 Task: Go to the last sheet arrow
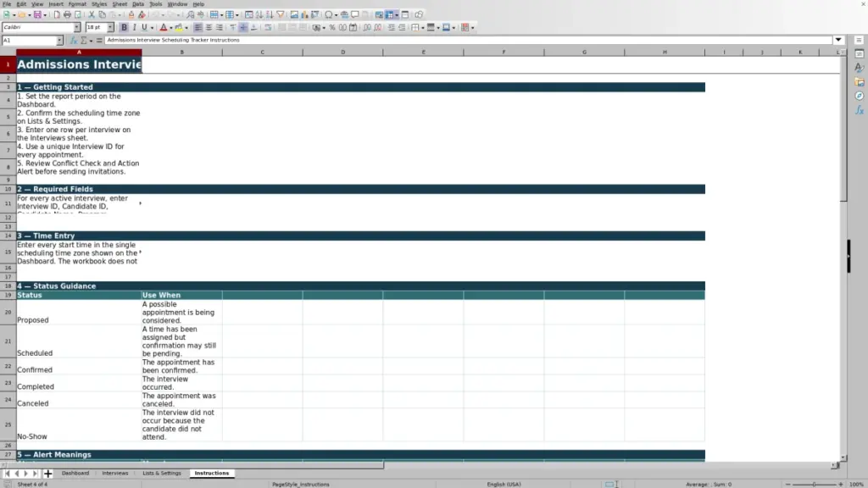point(35,474)
